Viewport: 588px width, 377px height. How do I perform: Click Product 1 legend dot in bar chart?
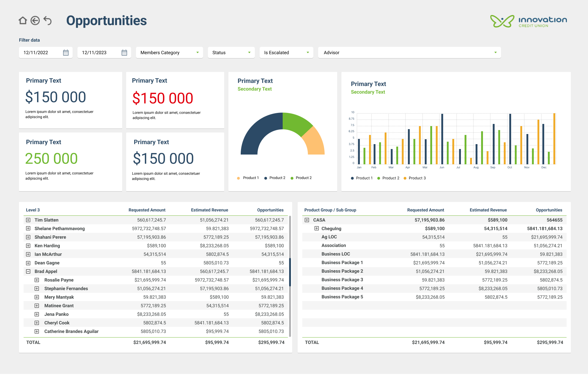pyautogui.click(x=352, y=178)
